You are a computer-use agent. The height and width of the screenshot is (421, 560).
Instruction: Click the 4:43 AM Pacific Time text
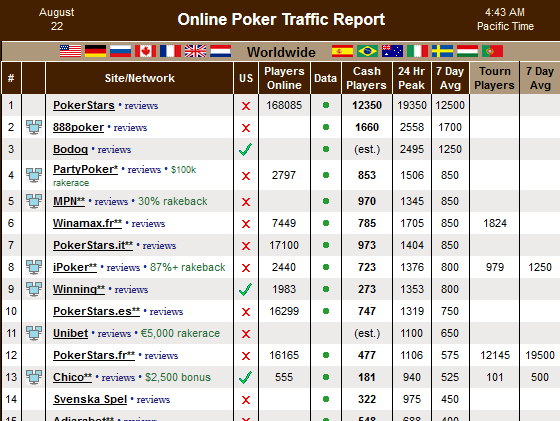point(505,19)
